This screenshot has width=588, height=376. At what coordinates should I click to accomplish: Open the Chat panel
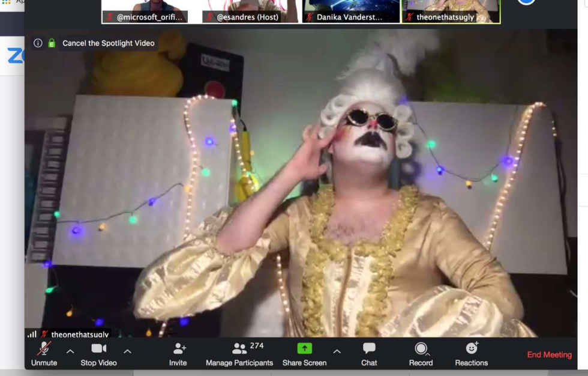[x=369, y=349]
